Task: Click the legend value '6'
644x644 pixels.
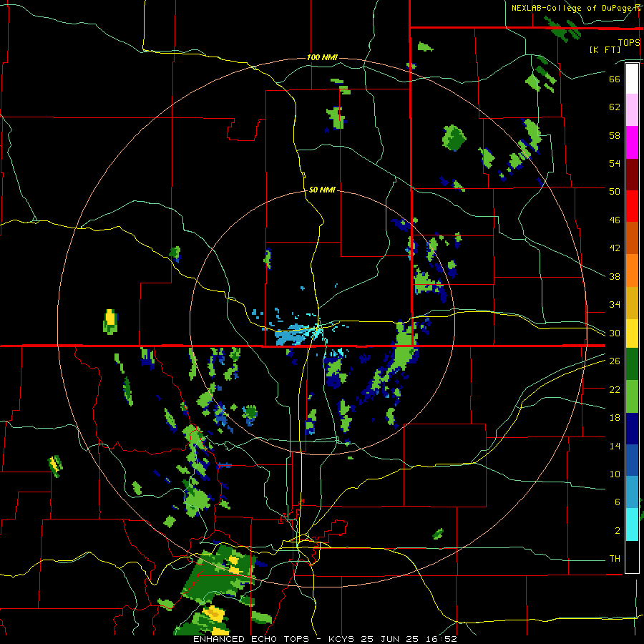Action: tap(618, 502)
